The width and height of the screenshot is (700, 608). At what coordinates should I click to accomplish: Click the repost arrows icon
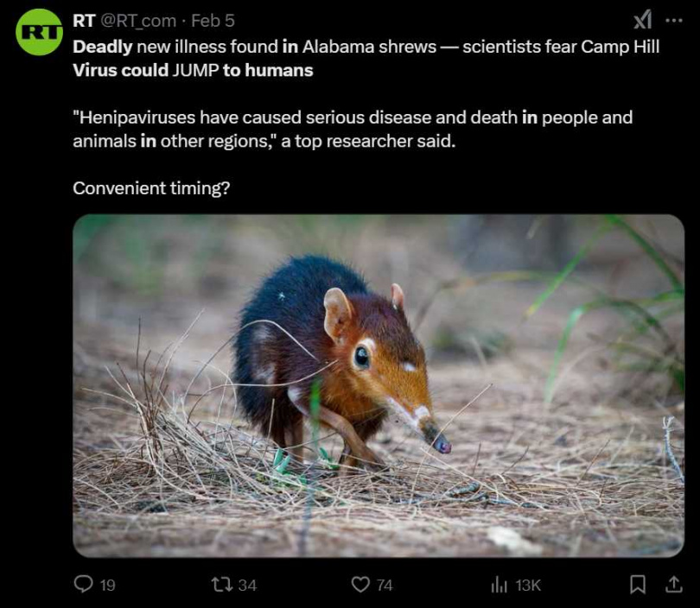click(x=222, y=585)
